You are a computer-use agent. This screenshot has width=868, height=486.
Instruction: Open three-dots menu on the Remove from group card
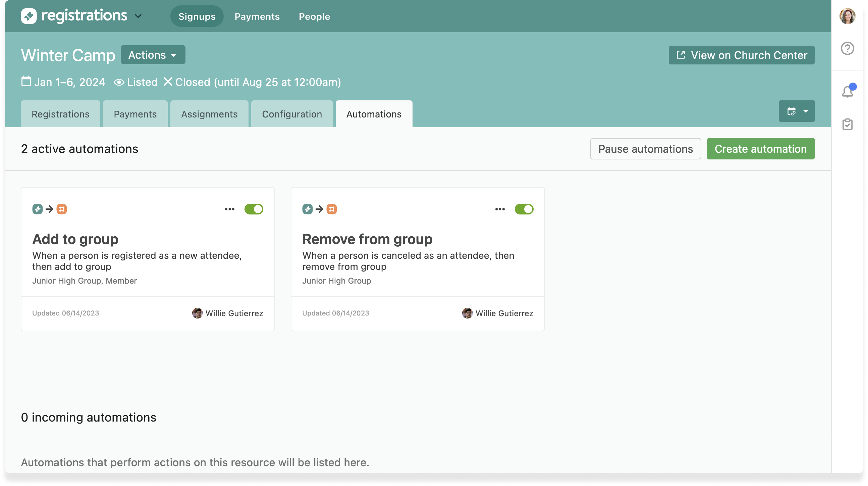tap(500, 209)
